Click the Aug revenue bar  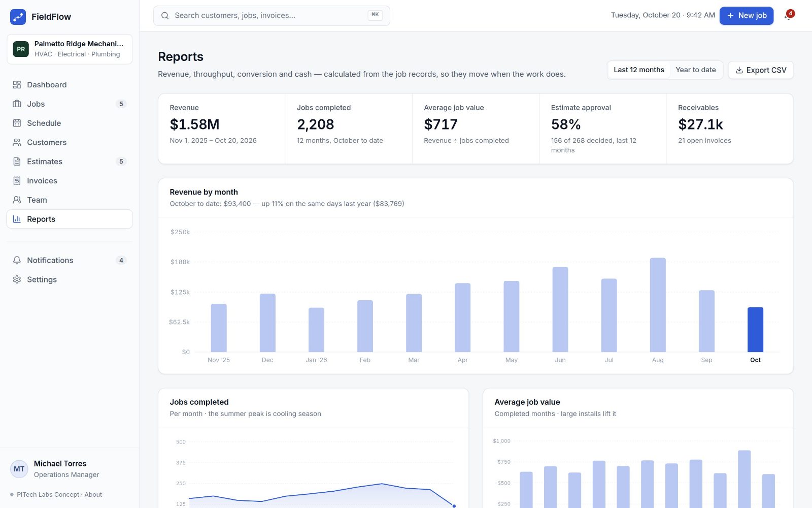(658, 305)
